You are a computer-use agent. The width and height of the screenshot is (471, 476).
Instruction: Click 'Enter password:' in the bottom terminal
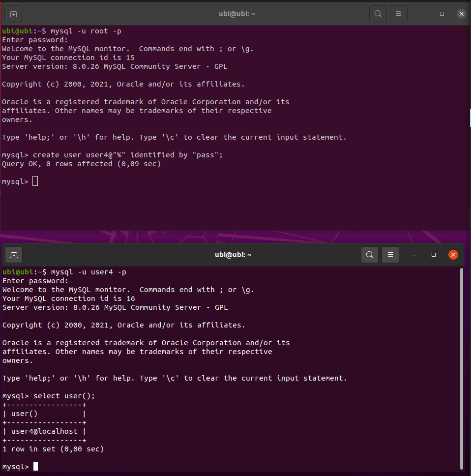click(35, 281)
